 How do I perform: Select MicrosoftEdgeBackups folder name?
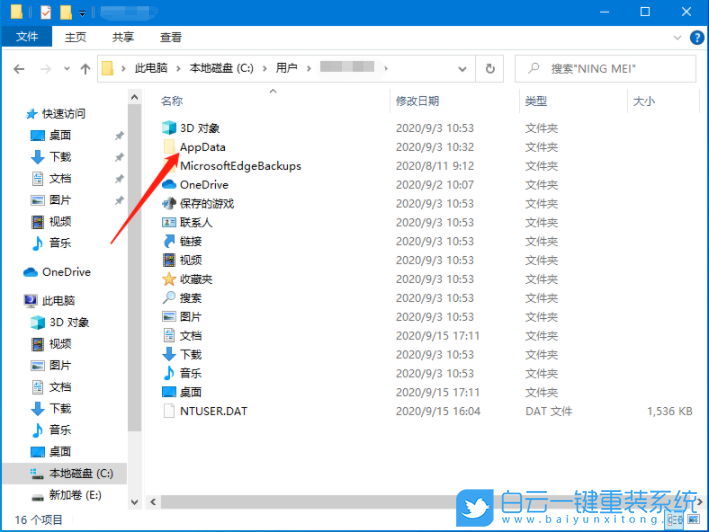(241, 166)
